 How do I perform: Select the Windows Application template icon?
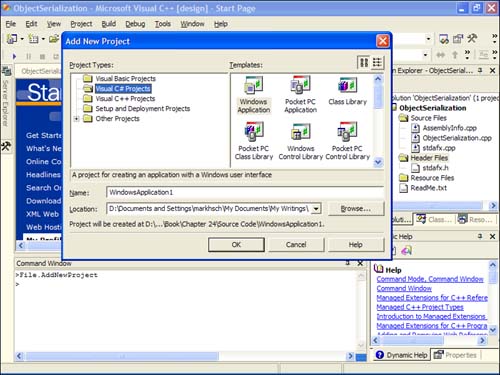(x=254, y=85)
